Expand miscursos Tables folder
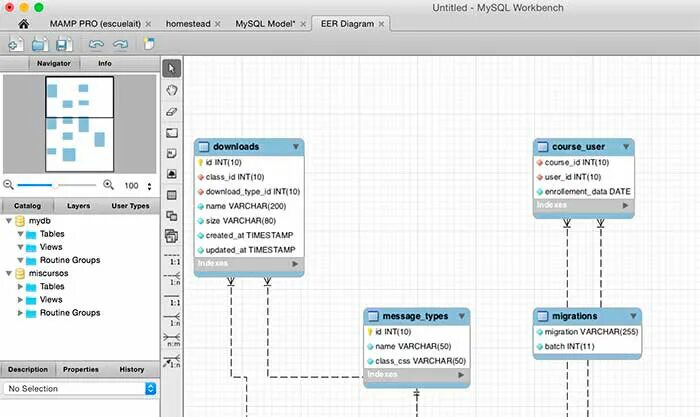The image size is (700, 417). (x=20, y=286)
